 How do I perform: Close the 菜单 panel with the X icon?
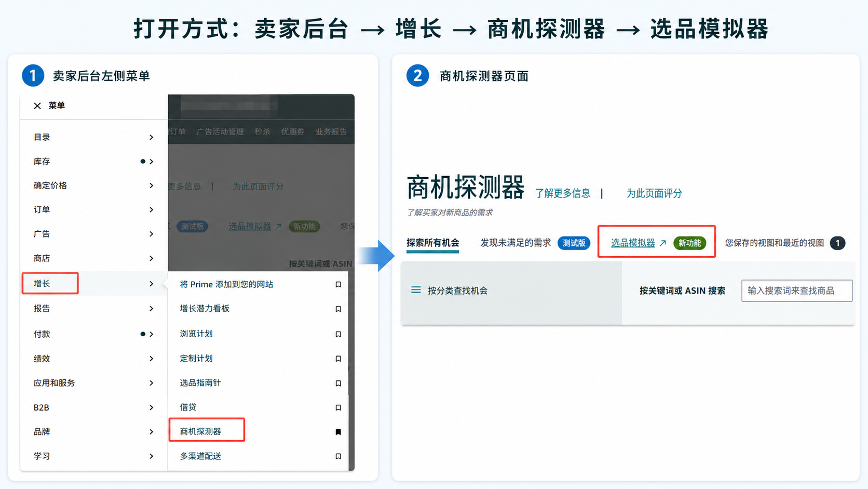click(37, 106)
